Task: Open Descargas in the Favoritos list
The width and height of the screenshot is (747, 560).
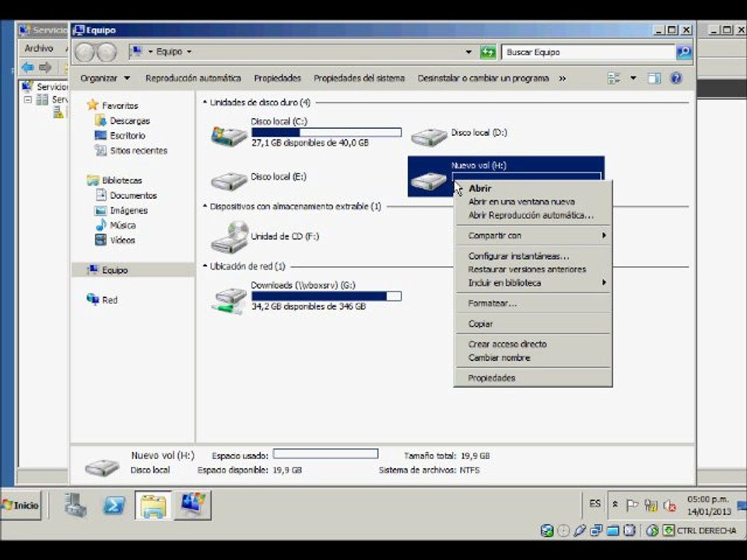Action: (130, 121)
